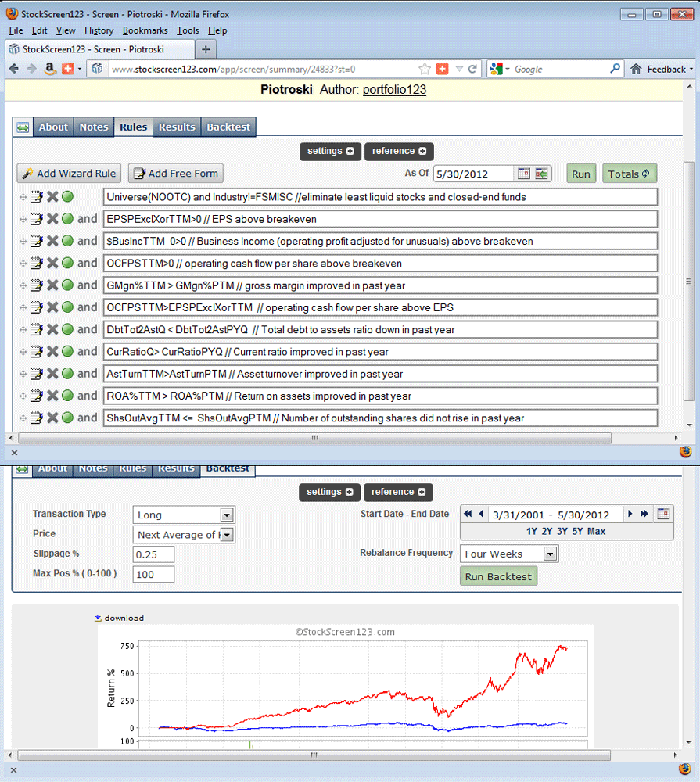The height and width of the screenshot is (782, 700).
Task: Open the Transaction Type dropdown
Action: pos(227,515)
